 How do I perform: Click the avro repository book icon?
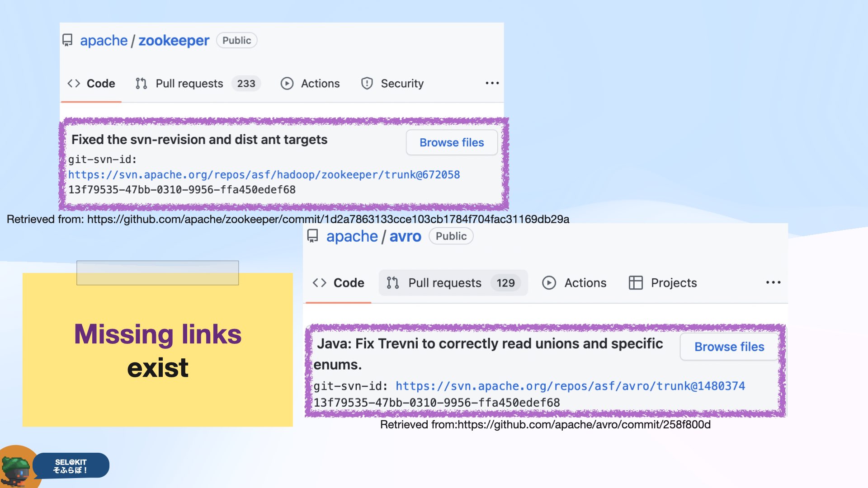312,236
